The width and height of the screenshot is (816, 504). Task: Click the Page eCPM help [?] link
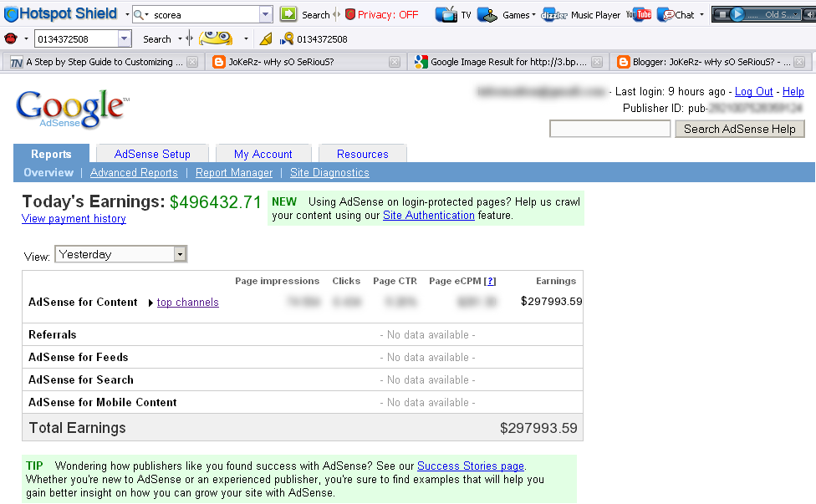point(490,281)
